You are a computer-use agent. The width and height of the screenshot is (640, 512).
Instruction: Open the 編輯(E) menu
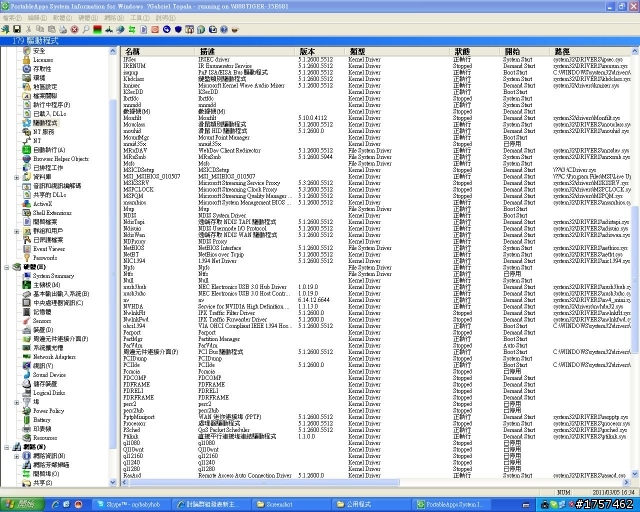37,18
